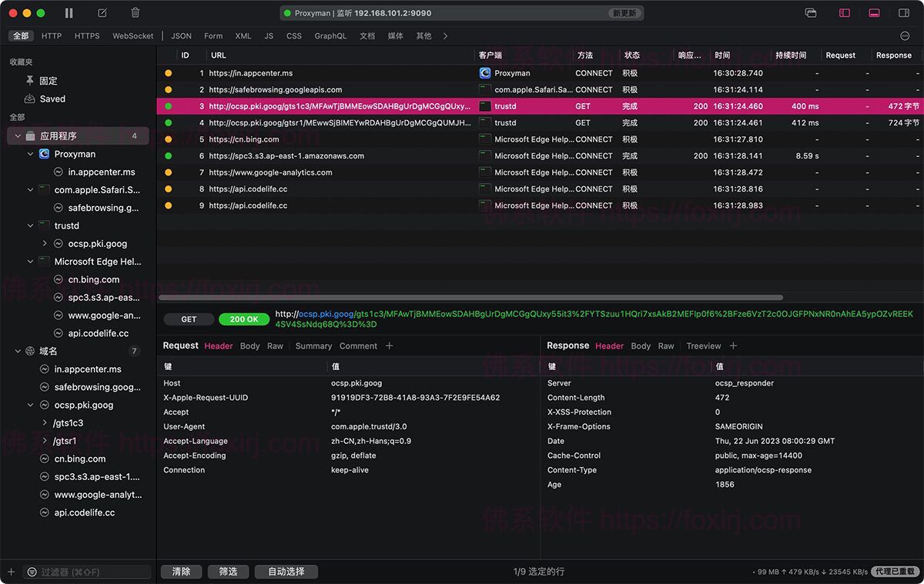The image size is (924, 584).
Task: Collapse the 应用程序 tree group
Action: (x=18, y=136)
